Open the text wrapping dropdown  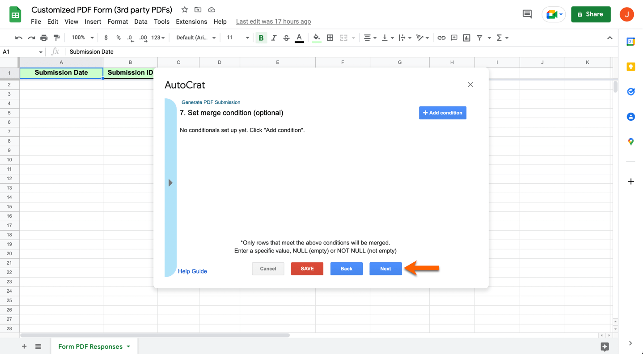coord(405,38)
